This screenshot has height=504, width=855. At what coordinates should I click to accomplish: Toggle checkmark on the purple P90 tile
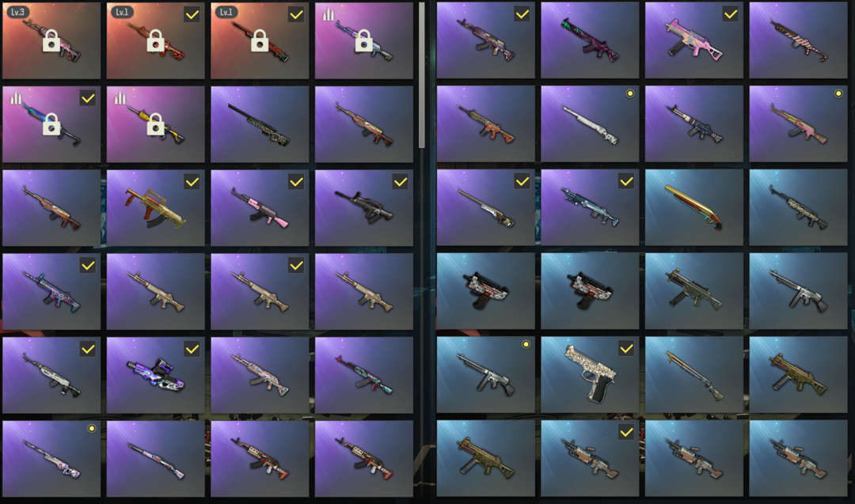(x=192, y=349)
